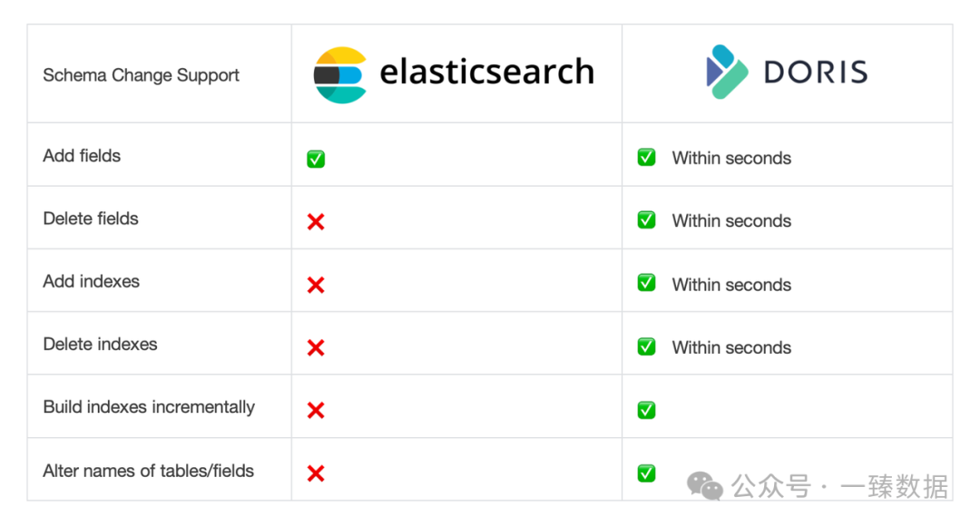Click the Schema Change Support header
This screenshot has width=980, height=526.
click(141, 75)
